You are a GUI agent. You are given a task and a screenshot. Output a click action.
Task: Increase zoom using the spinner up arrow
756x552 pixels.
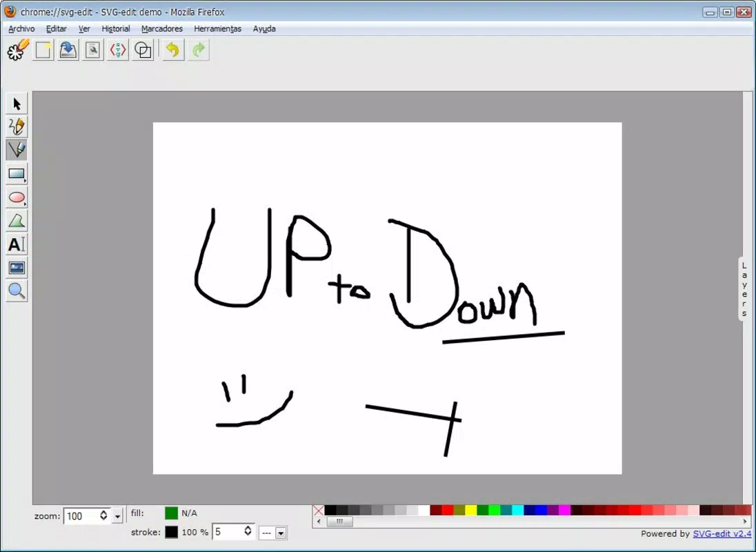coord(103,513)
